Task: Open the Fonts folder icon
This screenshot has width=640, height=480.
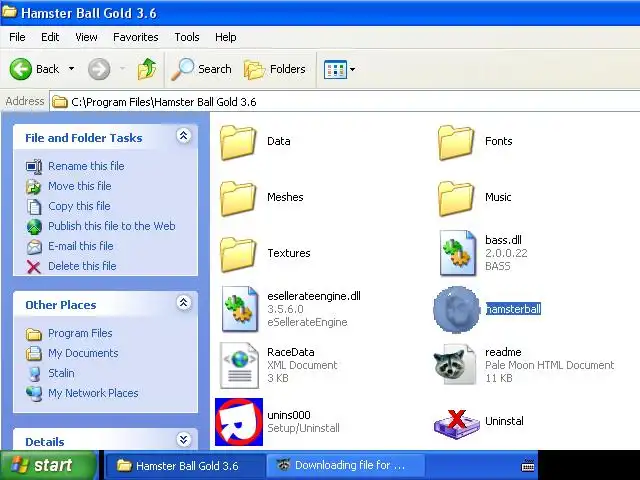Action: click(x=456, y=142)
